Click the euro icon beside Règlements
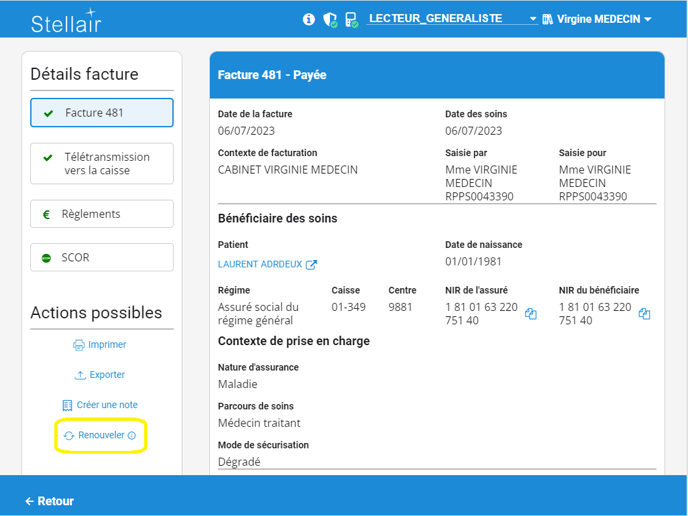The width and height of the screenshot is (688, 516). (x=46, y=215)
